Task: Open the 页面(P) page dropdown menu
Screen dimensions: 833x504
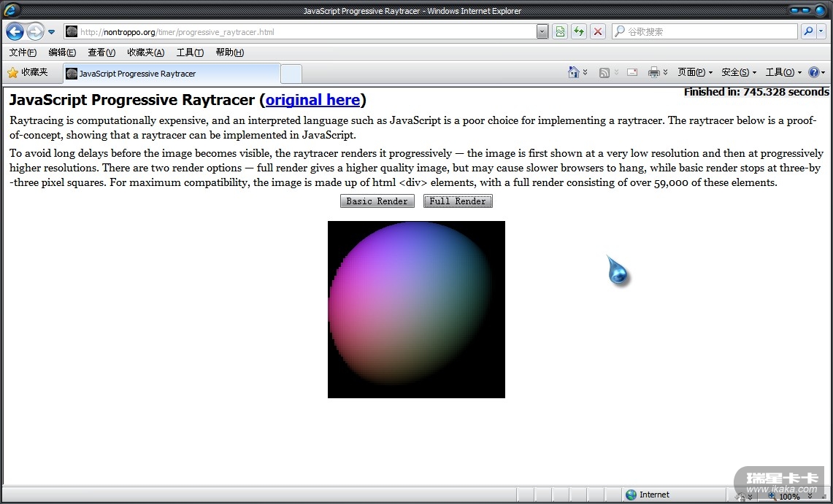Action: pos(694,72)
